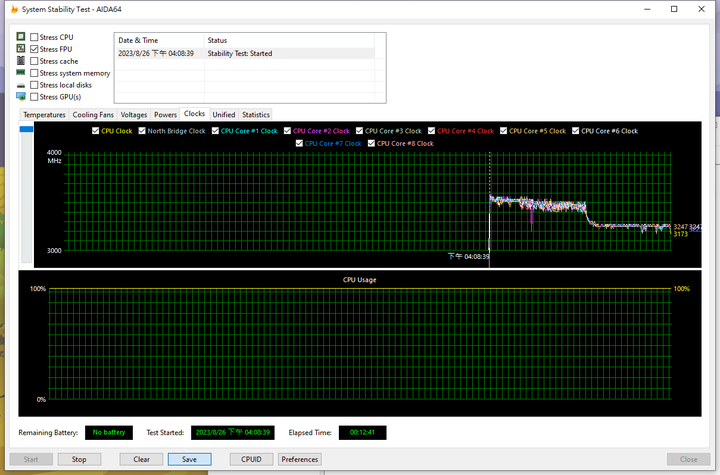This screenshot has height=475, width=720.
Task: Click the monitor icon beside Stress GPU(s)
Action: (21, 96)
